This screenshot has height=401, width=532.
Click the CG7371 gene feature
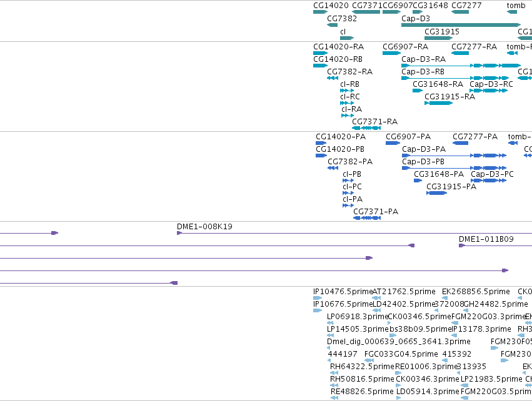[366, 12]
